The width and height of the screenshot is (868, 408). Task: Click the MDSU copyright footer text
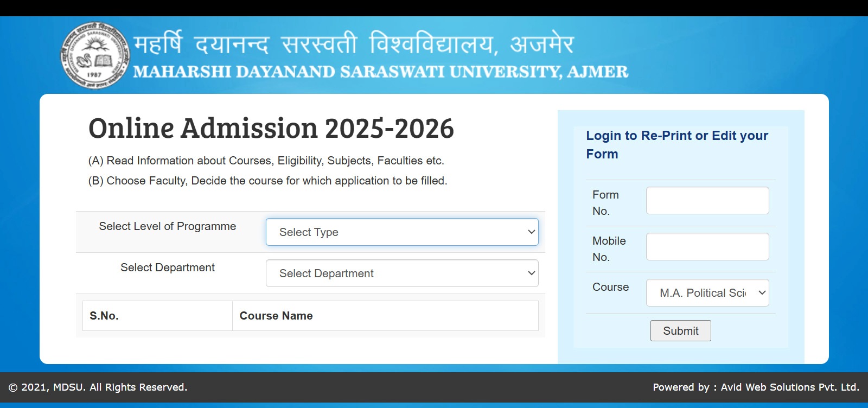98,387
